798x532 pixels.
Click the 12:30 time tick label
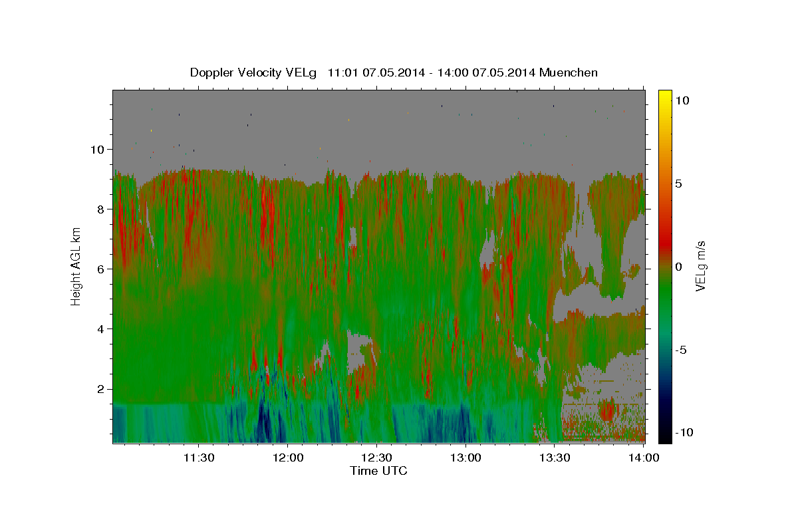[376, 458]
